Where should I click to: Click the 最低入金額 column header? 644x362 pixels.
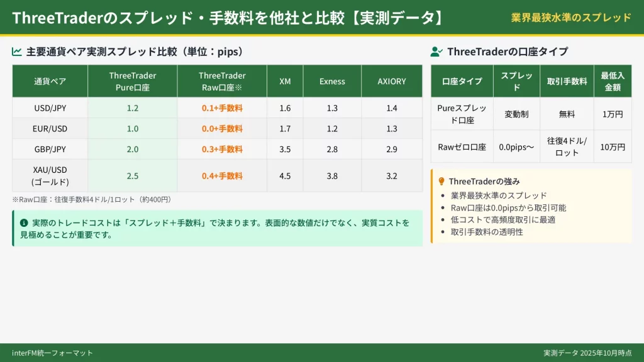coord(613,81)
